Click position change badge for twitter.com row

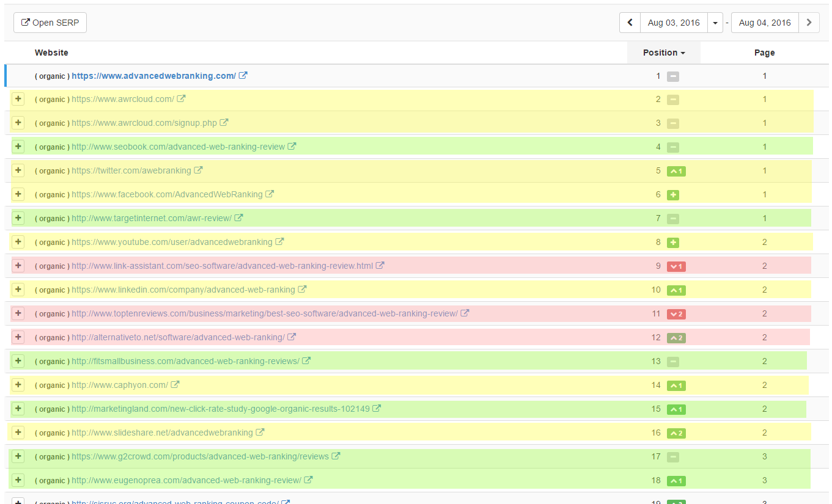click(x=676, y=171)
